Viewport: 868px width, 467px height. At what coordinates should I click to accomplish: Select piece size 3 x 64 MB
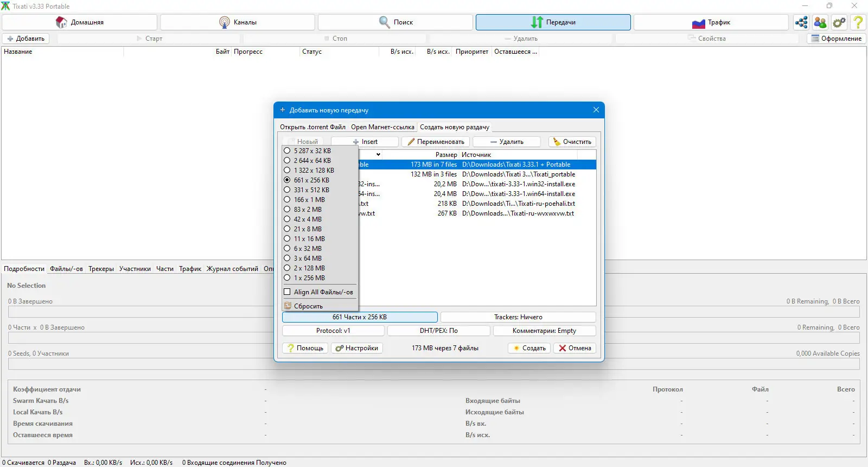click(x=320, y=258)
